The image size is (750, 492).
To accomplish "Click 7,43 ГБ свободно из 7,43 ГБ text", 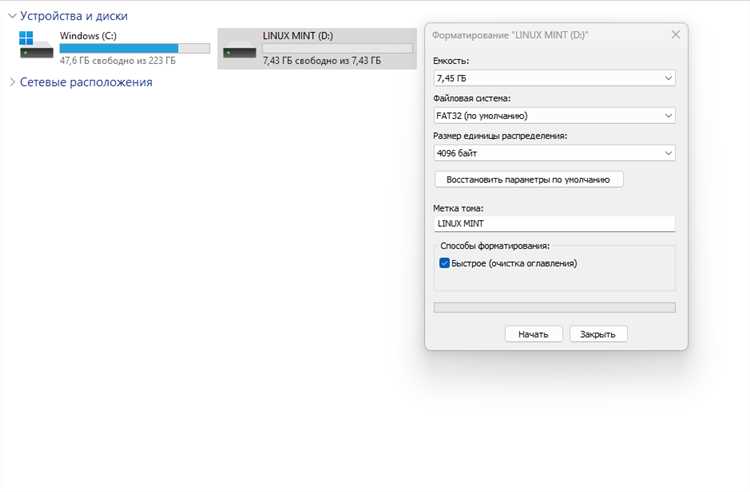I will (x=322, y=61).
